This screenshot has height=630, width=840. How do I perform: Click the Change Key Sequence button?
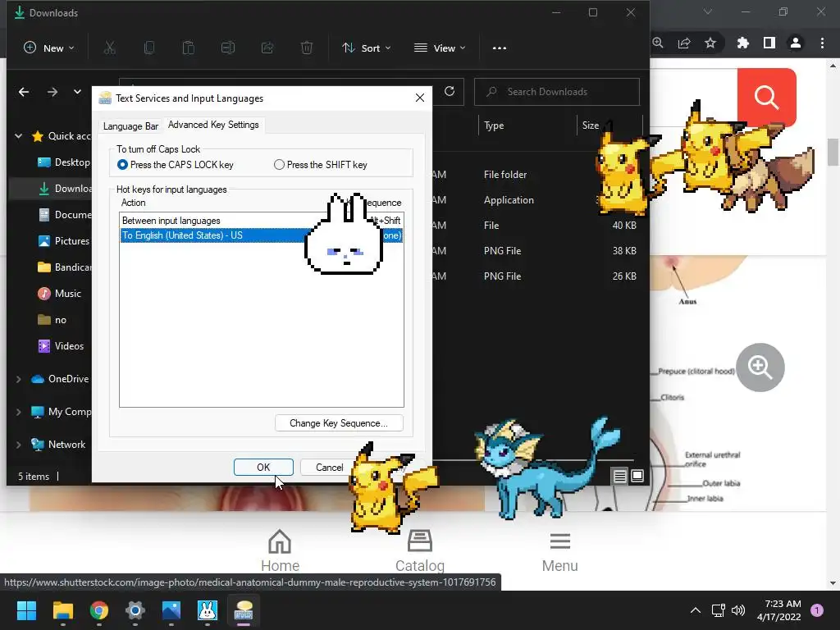point(339,423)
